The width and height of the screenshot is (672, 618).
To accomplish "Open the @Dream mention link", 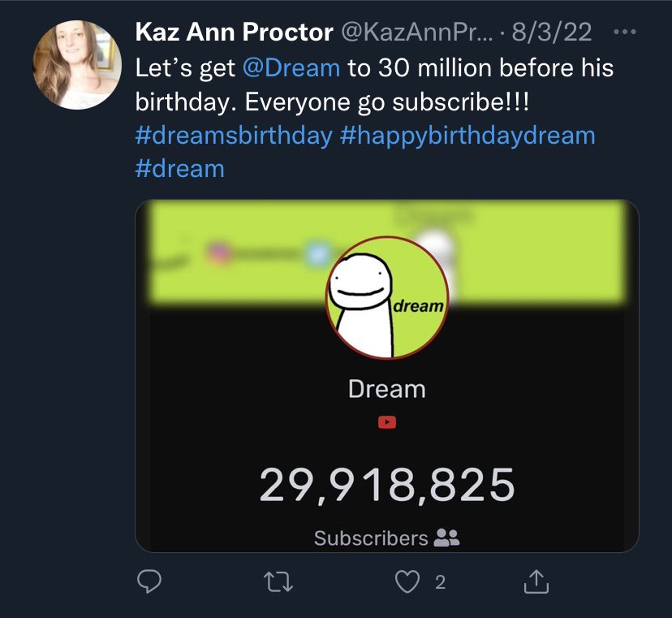I will pyautogui.click(x=291, y=67).
